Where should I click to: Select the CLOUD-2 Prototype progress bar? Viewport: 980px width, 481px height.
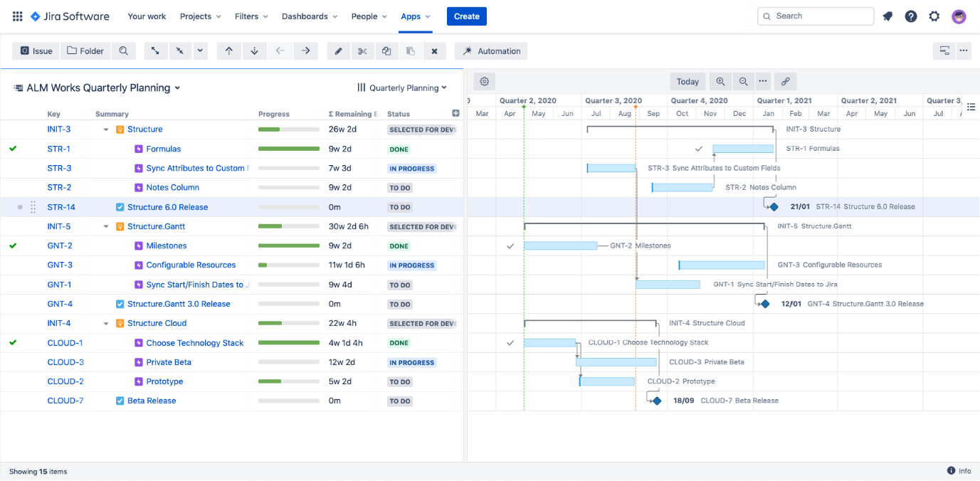click(289, 381)
